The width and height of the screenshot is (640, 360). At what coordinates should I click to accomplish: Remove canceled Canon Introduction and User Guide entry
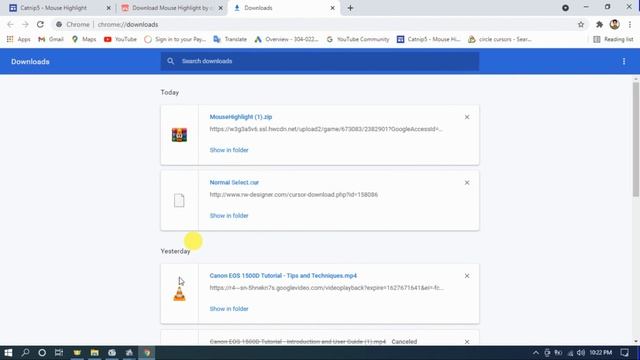[x=467, y=342]
